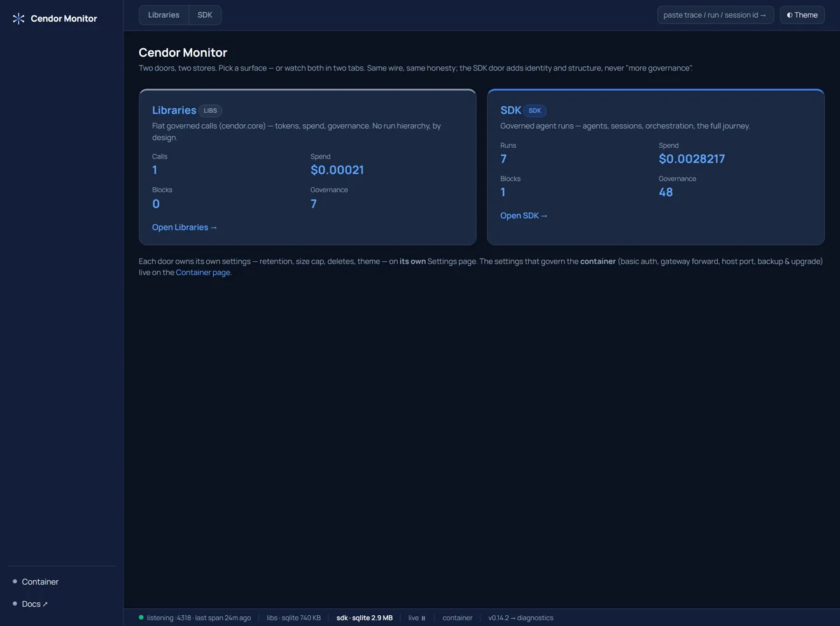Viewport: 840px width, 626px height.
Task: Toggle the Theme button
Action: [x=802, y=15]
